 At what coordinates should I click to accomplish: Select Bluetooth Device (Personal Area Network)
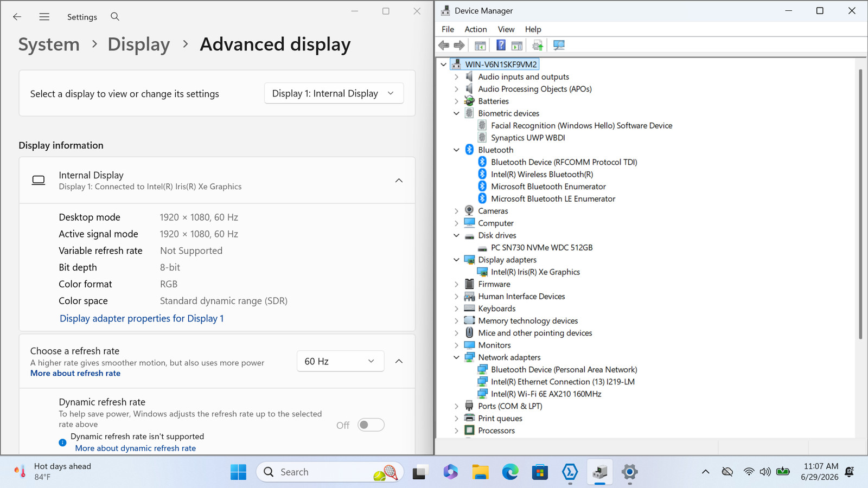[x=564, y=370]
